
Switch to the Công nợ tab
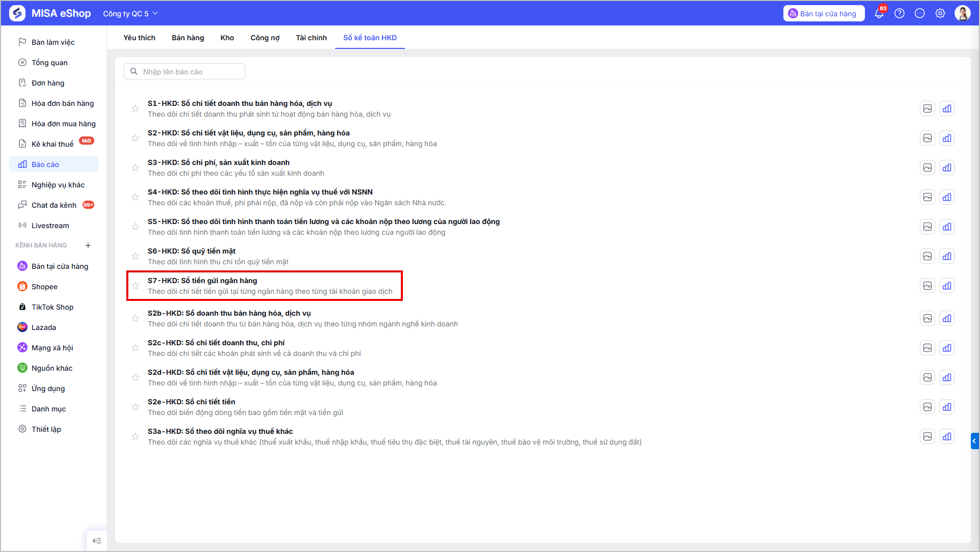point(265,38)
